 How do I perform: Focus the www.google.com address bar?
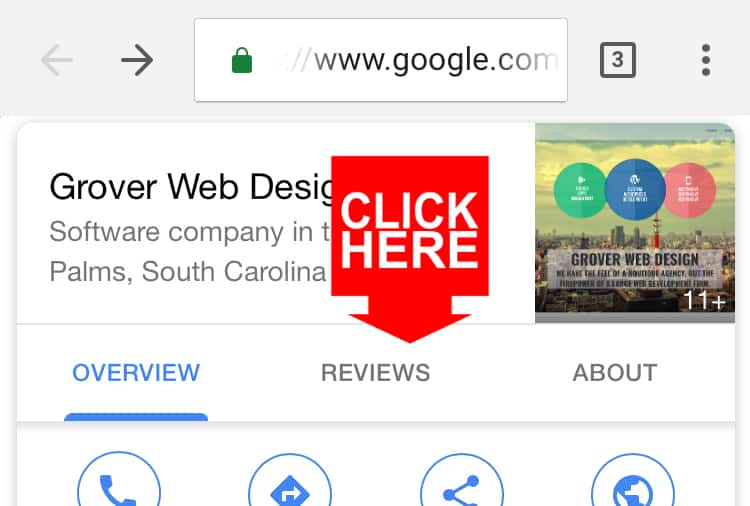point(381,60)
